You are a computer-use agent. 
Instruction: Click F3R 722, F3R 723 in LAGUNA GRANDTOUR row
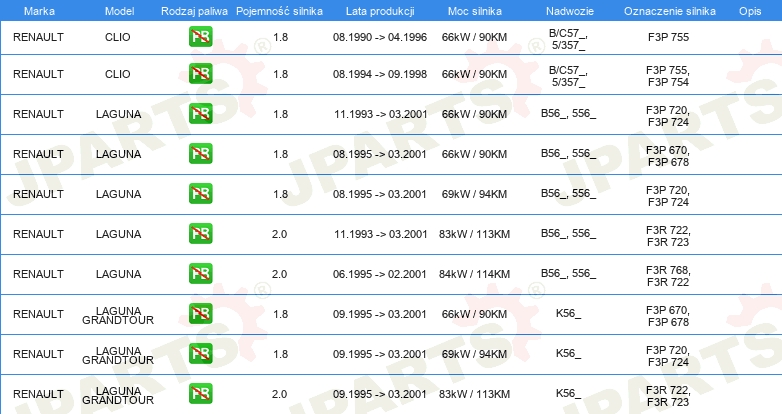point(668,396)
